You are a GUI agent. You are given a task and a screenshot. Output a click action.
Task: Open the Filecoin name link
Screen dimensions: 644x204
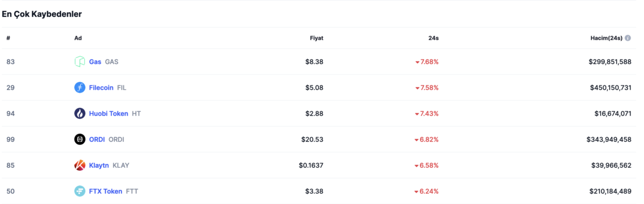(101, 88)
